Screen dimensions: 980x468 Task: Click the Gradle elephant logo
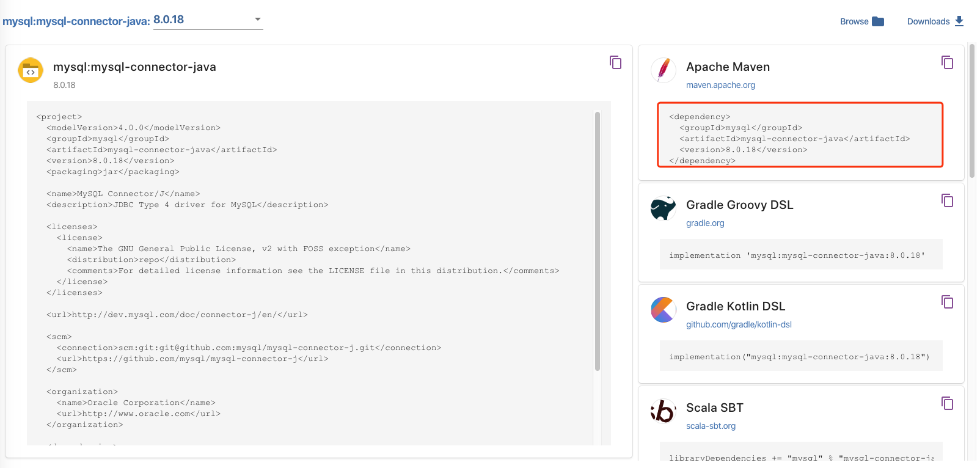(x=664, y=208)
